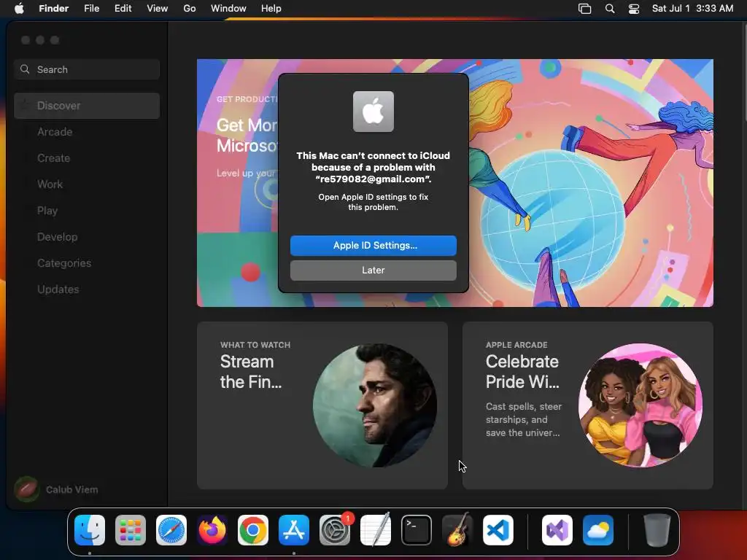747x560 pixels.
Task: Launch Visual Studio from the Dock
Action: click(557, 530)
